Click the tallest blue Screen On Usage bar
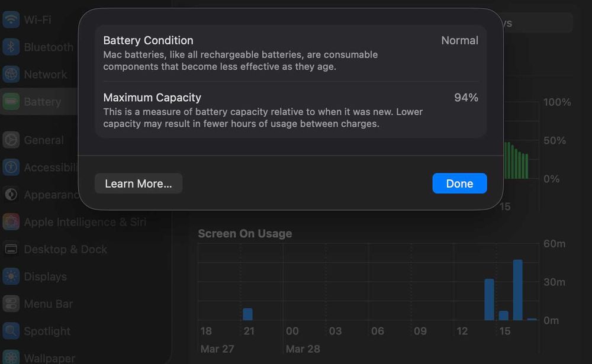Viewport: 592px width, 364px height. [517, 290]
